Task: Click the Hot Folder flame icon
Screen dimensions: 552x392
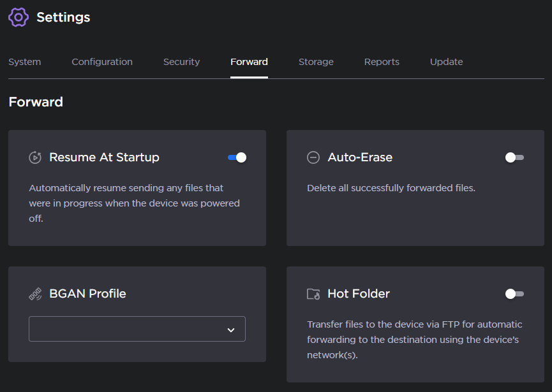Action: (x=313, y=294)
